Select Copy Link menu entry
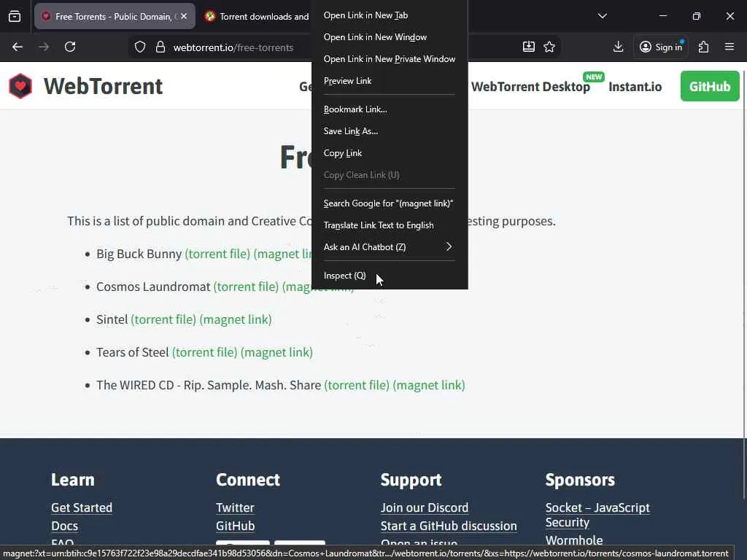Viewport: 747px width, 560px height. click(390, 153)
